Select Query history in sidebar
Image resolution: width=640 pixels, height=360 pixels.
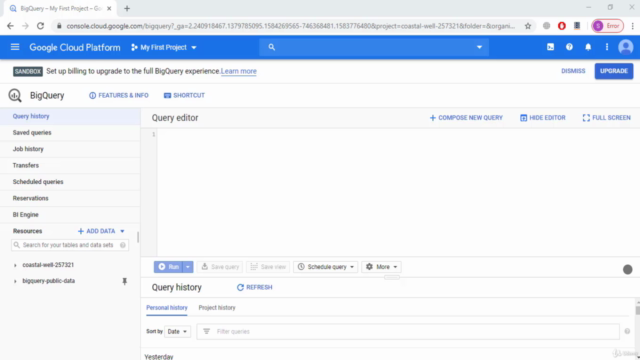click(x=70, y=116)
